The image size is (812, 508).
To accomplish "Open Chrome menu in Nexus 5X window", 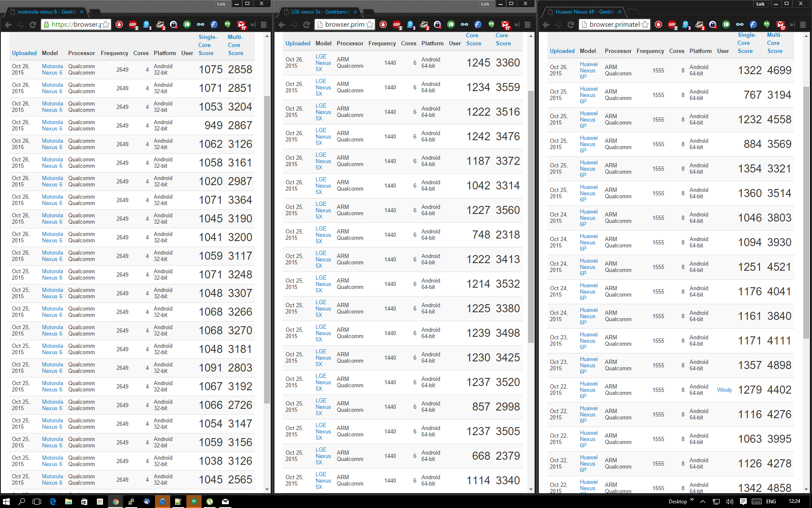I will click(x=527, y=25).
